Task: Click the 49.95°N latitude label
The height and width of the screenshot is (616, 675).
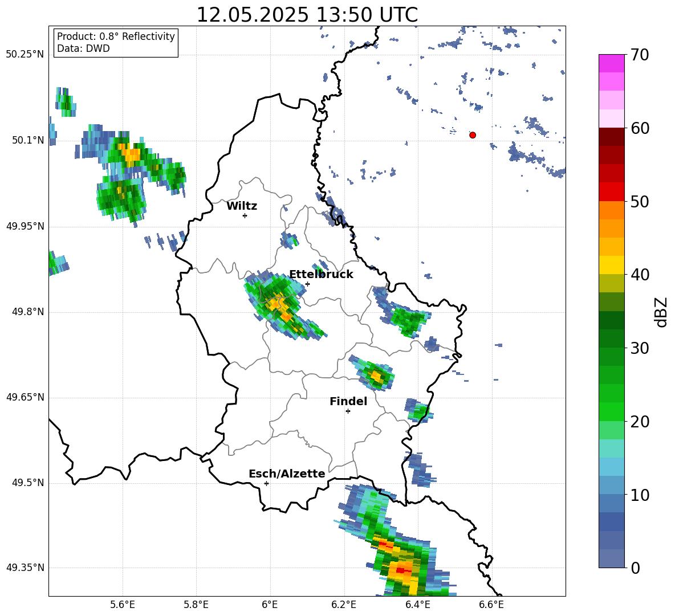Action: pos(25,226)
